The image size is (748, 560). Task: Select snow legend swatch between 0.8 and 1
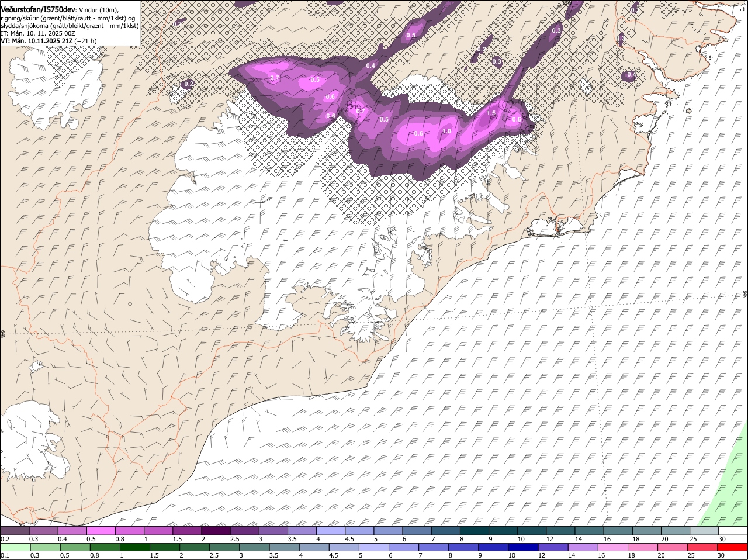click(129, 531)
